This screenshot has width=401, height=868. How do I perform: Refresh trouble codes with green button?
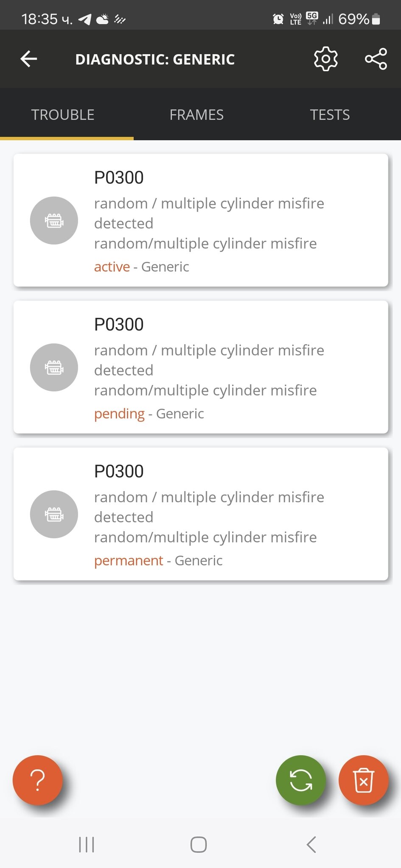301,780
